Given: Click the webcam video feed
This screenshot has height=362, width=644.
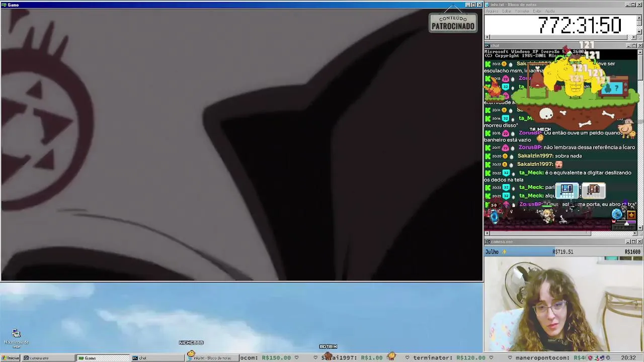Looking at the screenshot, I should coord(563,304).
